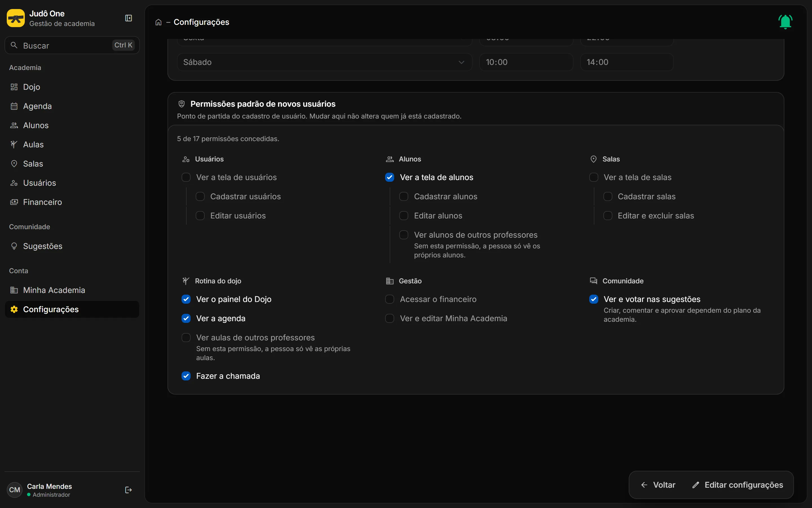Image resolution: width=812 pixels, height=508 pixels.
Task: Click the Dojo grid icon in sidebar
Action: (14, 87)
